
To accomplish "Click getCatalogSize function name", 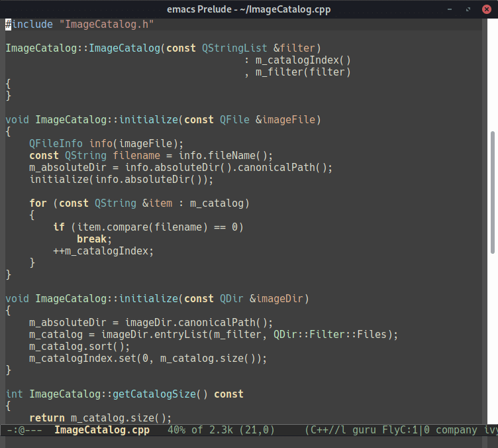I will click(x=154, y=394).
